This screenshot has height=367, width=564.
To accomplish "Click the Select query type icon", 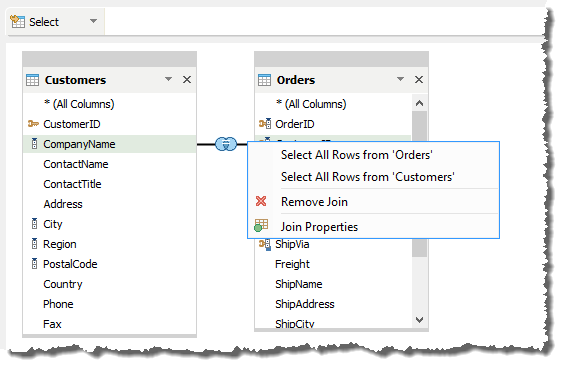I will coord(17,22).
